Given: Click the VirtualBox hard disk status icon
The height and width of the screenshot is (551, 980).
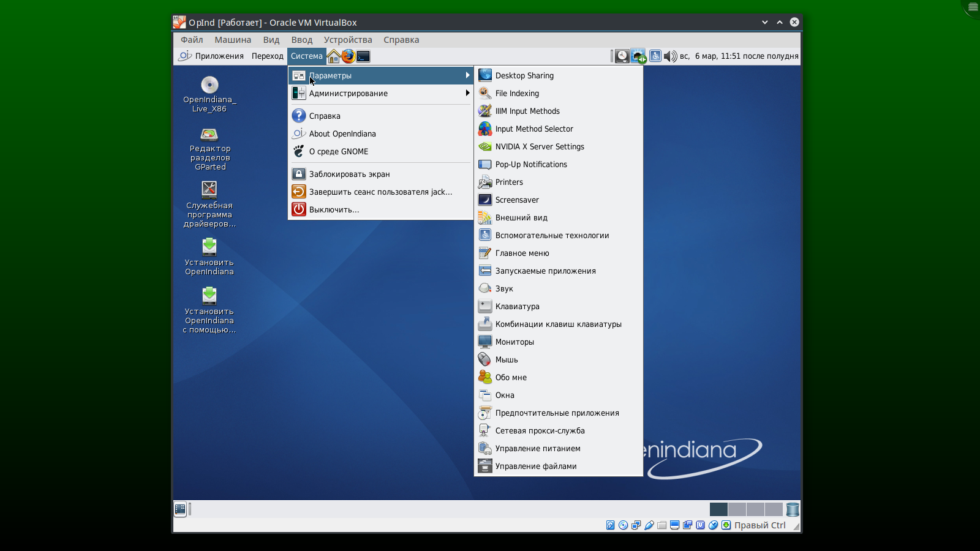Looking at the screenshot, I should click(x=610, y=525).
